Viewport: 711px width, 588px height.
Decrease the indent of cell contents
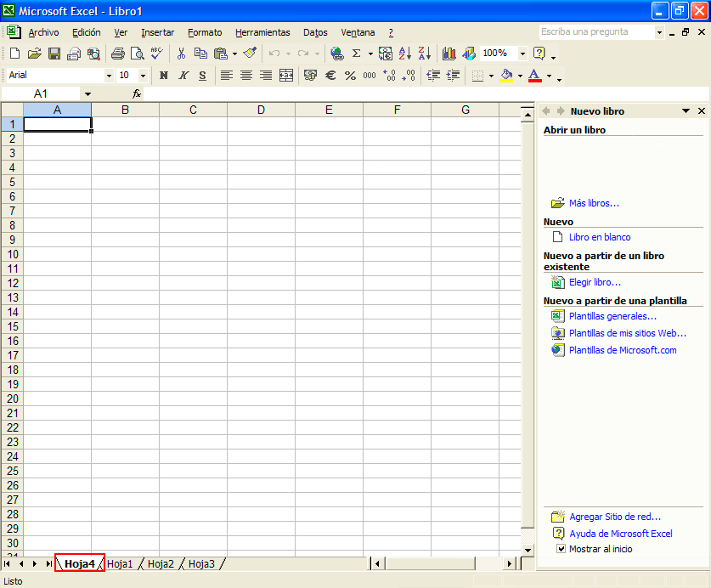[433, 76]
